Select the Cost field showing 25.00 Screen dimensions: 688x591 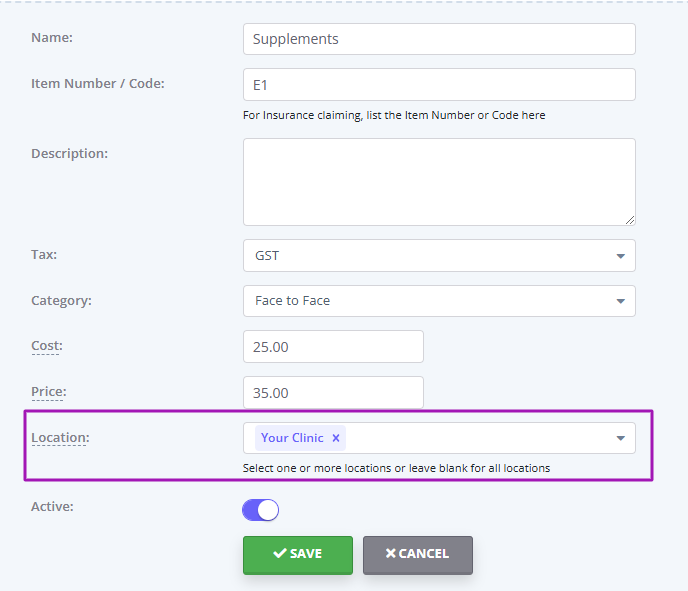pos(333,347)
